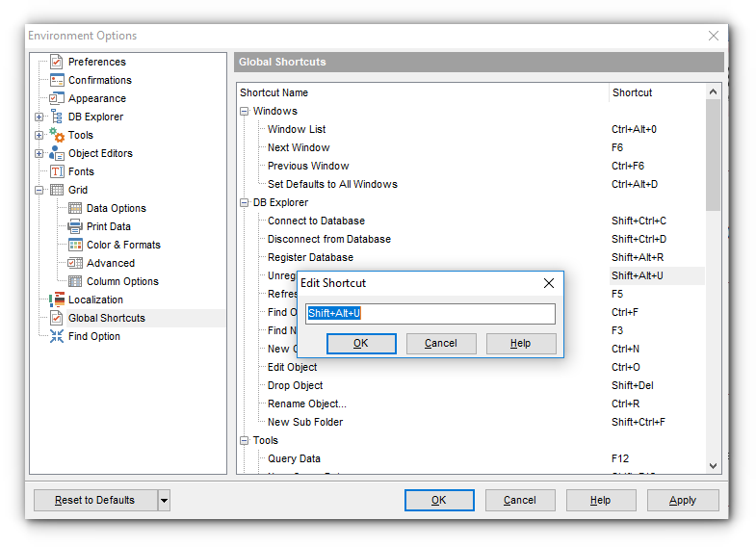Select Global Shortcuts in the tree

[106, 318]
